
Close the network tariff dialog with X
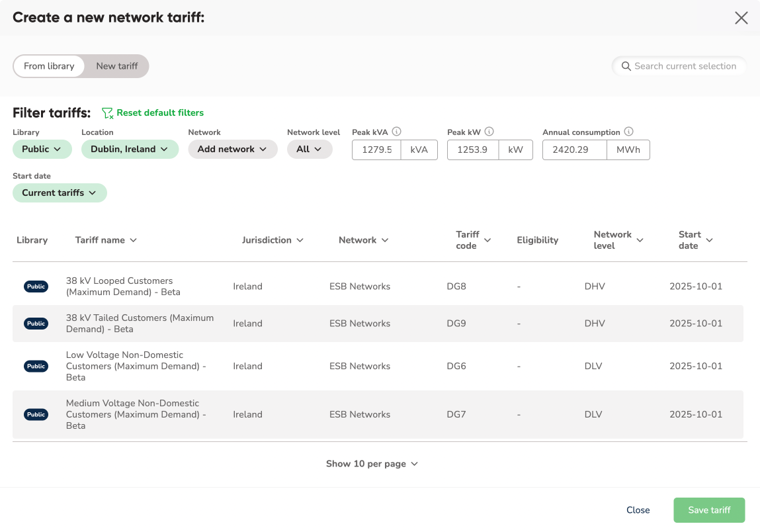(741, 18)
